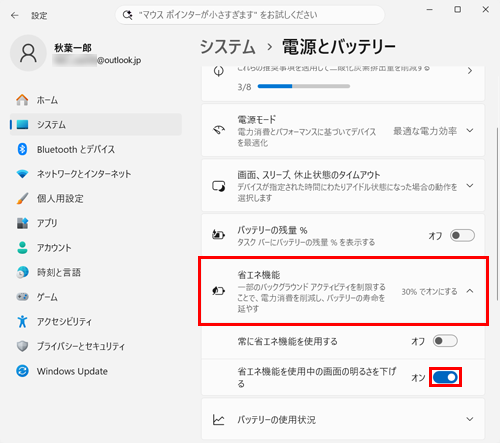Select Bluetooth とデバイス menu item
The width and height of the screenshot is (500, 443).
96,149
